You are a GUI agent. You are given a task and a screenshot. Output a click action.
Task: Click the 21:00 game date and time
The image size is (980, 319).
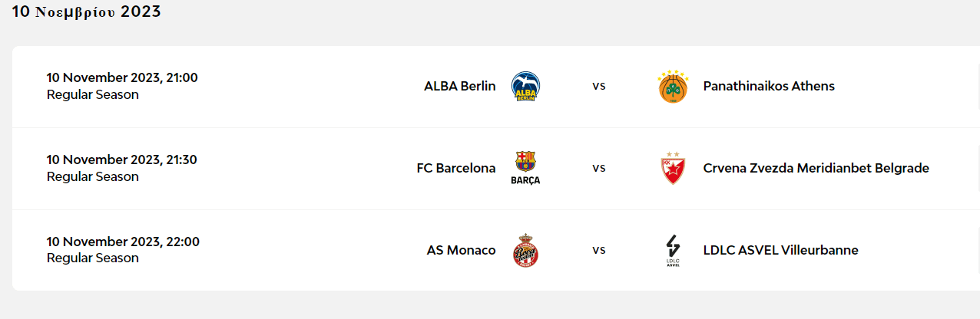[x=122, y=77]
